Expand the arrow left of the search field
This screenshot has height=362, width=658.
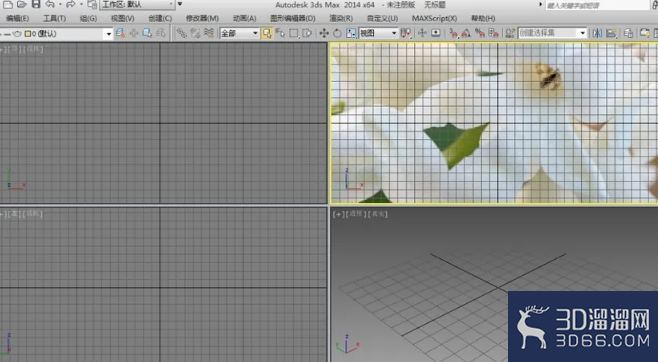(x=540, y=5)
